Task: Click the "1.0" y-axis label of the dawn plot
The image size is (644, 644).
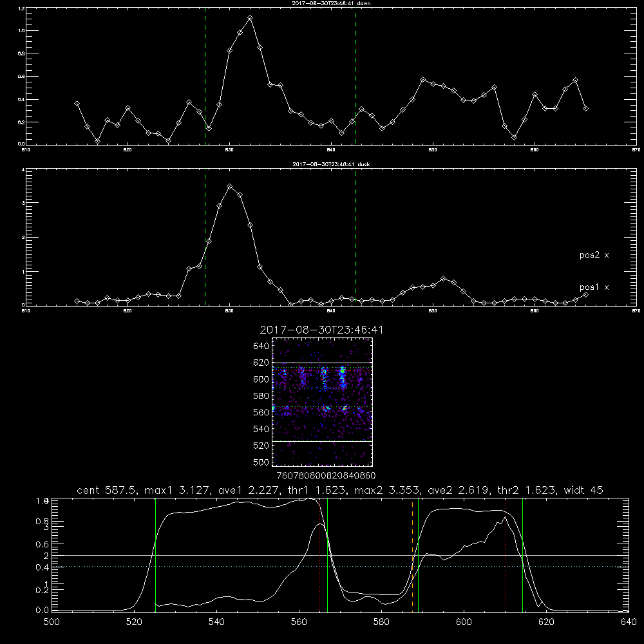Action: [x=22, y=31]
